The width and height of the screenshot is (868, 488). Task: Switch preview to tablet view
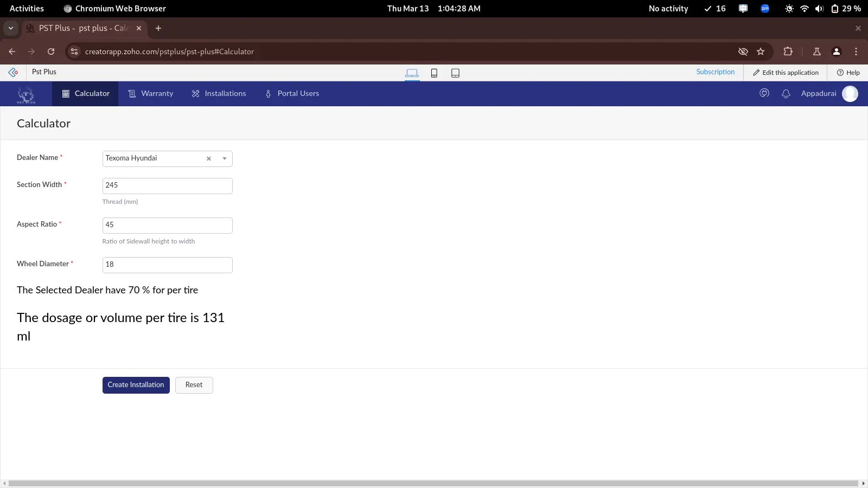(x=455, y=72)
